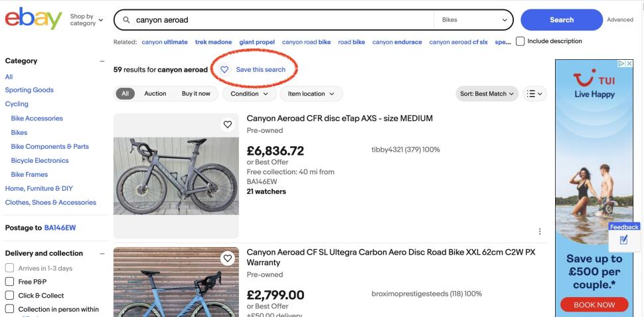Open the eBay logo home link
This screenshot has height=317, width=644.
33,19
